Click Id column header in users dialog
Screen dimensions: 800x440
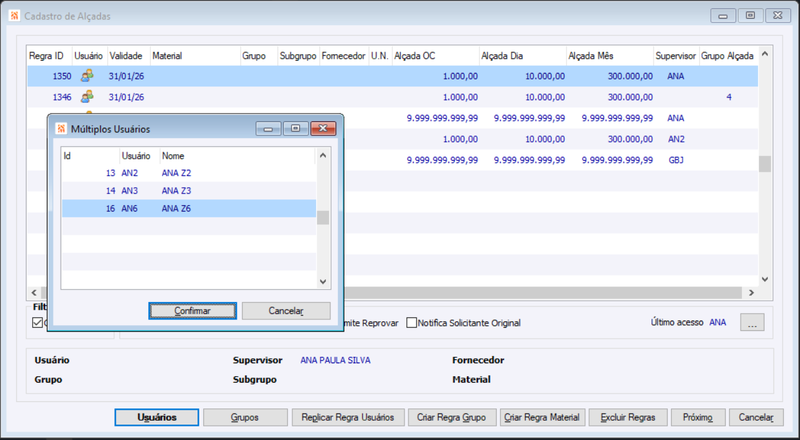(x=90, y=156)
